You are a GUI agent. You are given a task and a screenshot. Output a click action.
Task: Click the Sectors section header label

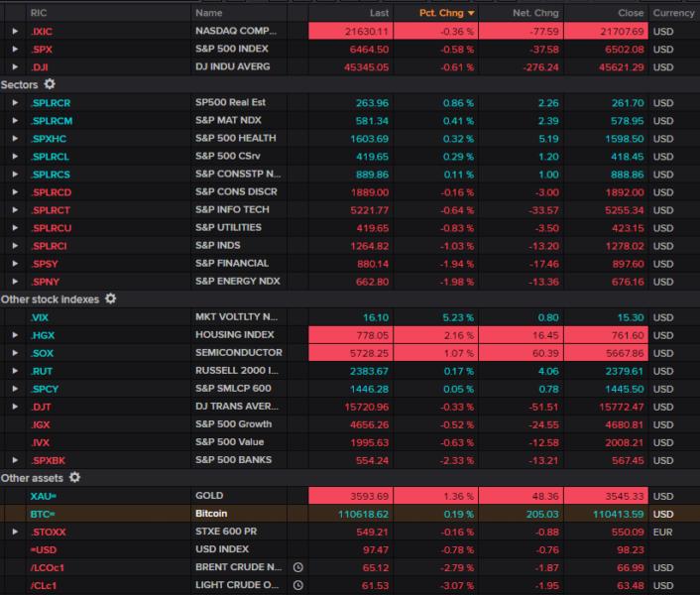[x=19, y=85]
